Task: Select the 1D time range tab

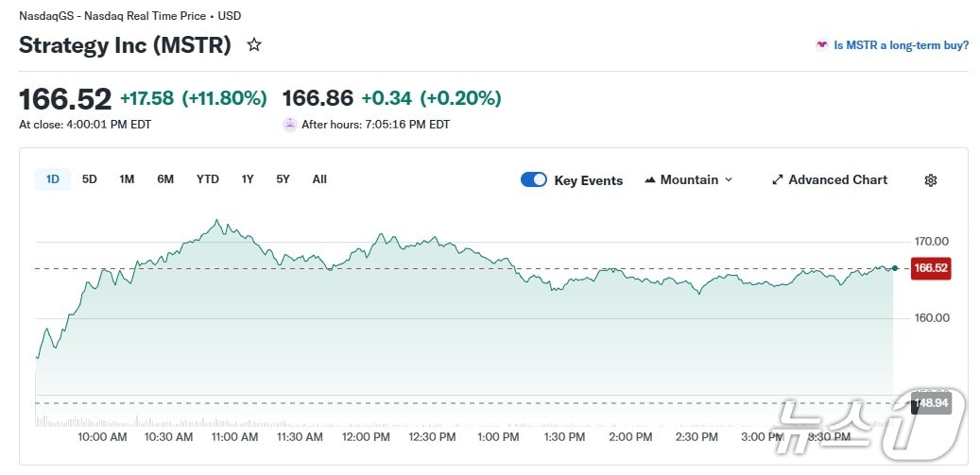Action: [53, 179]
